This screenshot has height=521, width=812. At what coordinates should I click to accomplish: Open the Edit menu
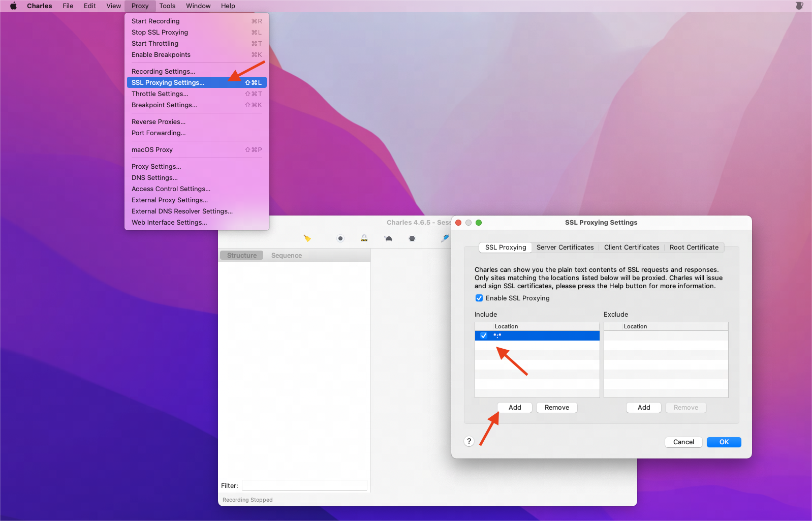tap(90, 6)
